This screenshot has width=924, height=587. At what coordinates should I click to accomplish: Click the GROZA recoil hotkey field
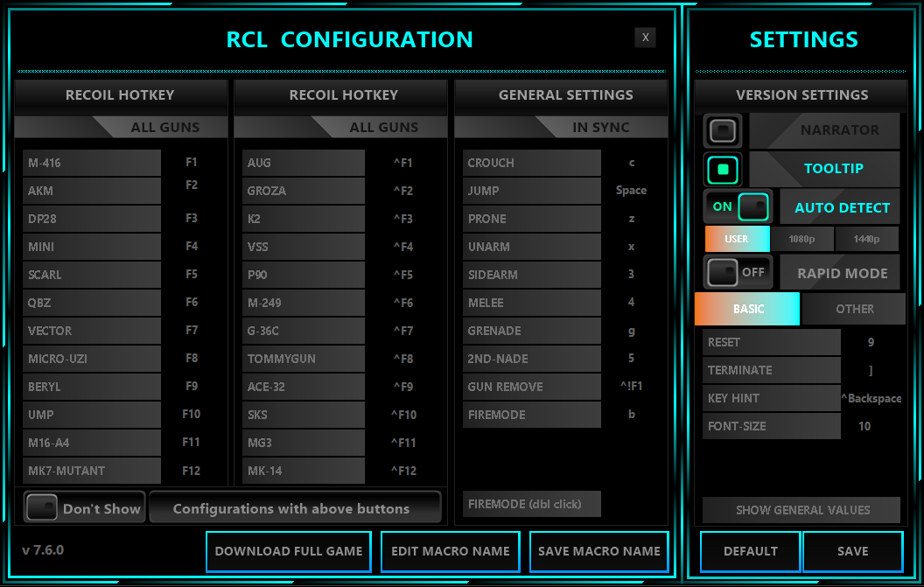click(402, 191)
